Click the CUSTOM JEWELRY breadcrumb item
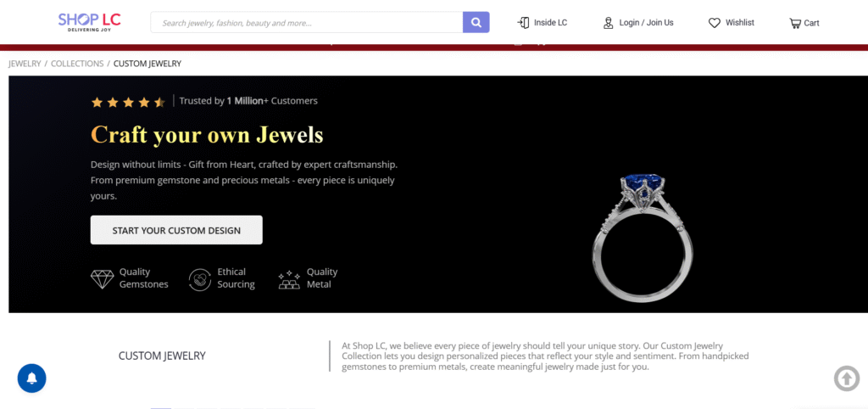 (147, 64)
